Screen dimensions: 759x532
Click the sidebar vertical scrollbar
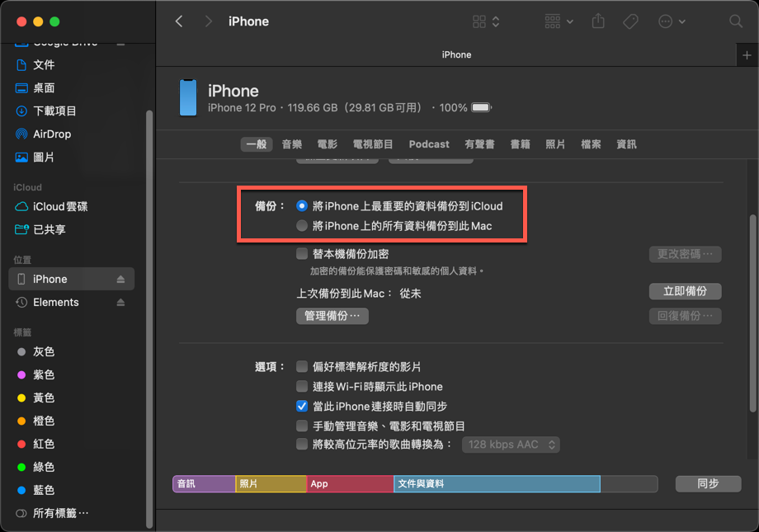click(149, 319)
